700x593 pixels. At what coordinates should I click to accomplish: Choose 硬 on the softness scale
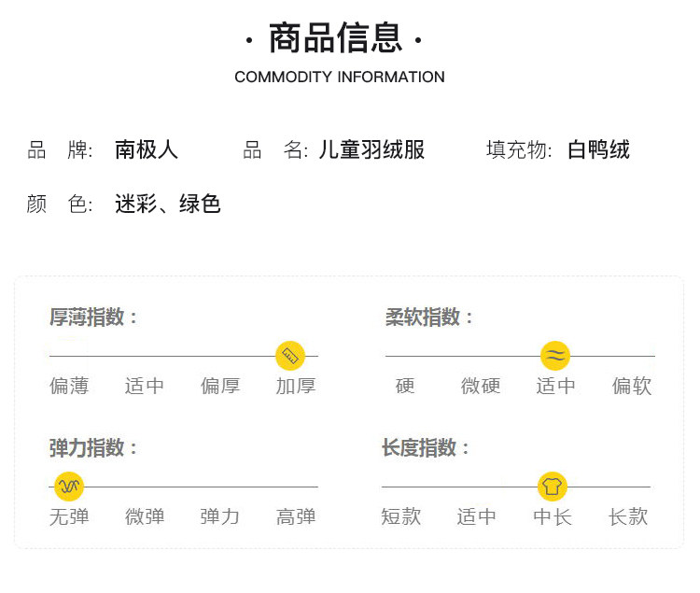pyautogui.click(x=405, y=386)
